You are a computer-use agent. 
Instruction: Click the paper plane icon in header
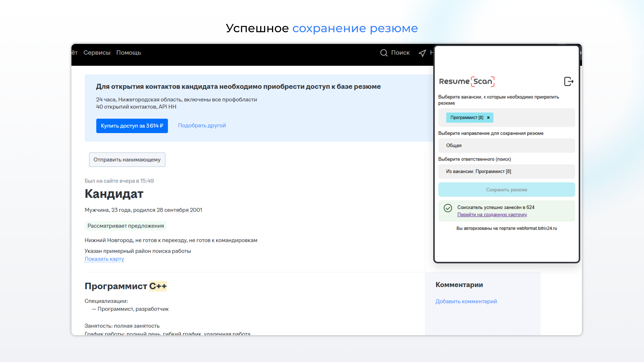point(422,53)
